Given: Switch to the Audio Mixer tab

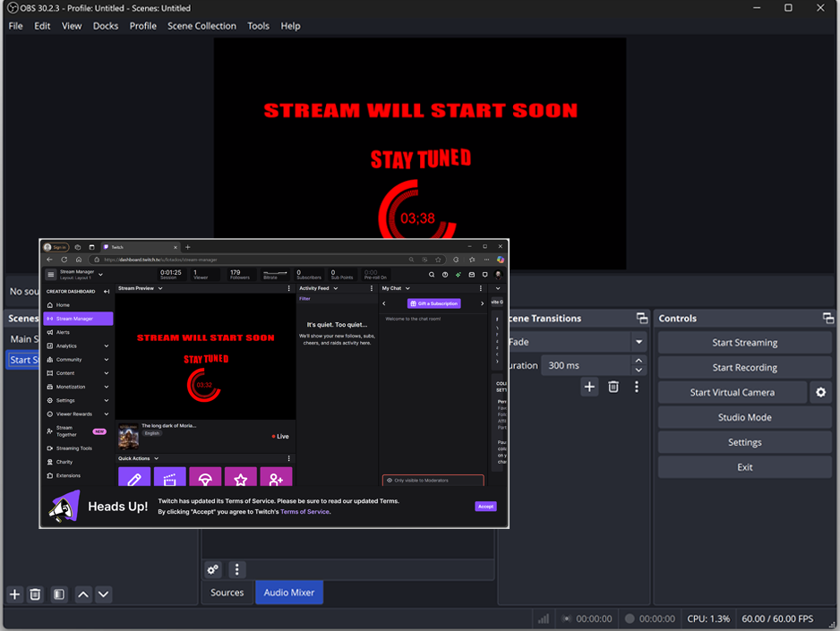Looking at the screenshot, I should click(289, 593).
